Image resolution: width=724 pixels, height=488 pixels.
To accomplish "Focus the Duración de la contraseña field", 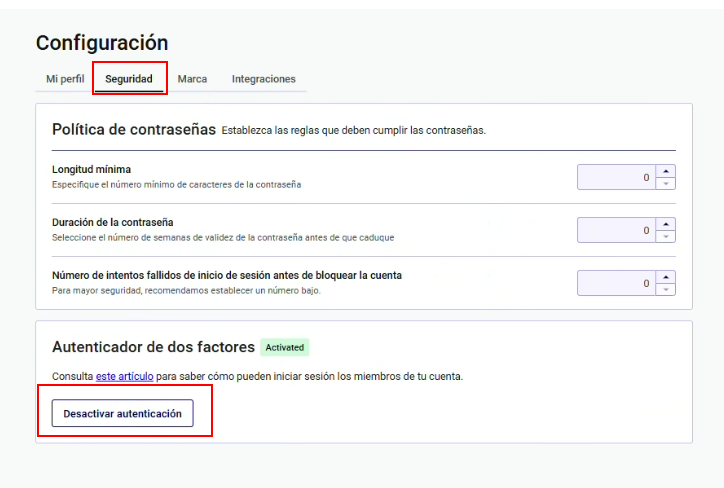I will pos(617,230).
